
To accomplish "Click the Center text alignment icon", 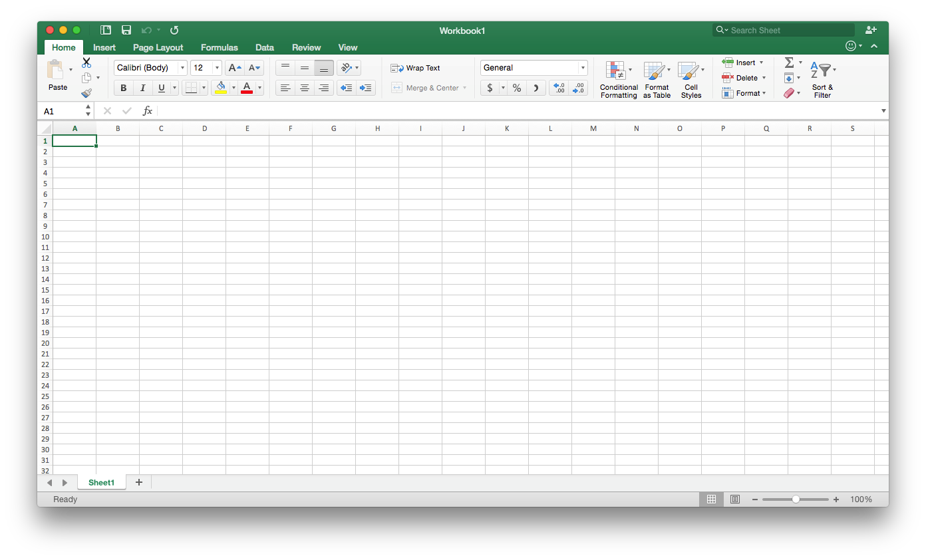I will tap(305, 88).
